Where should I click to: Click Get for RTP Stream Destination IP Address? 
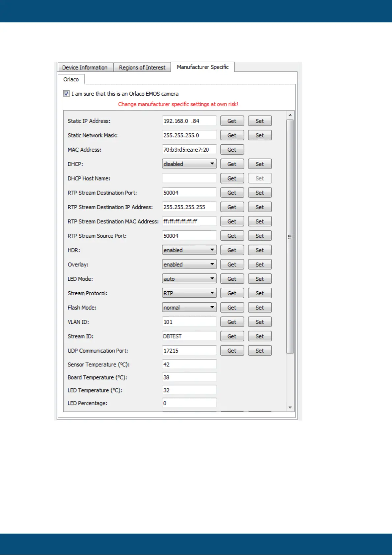pos(232,207)
